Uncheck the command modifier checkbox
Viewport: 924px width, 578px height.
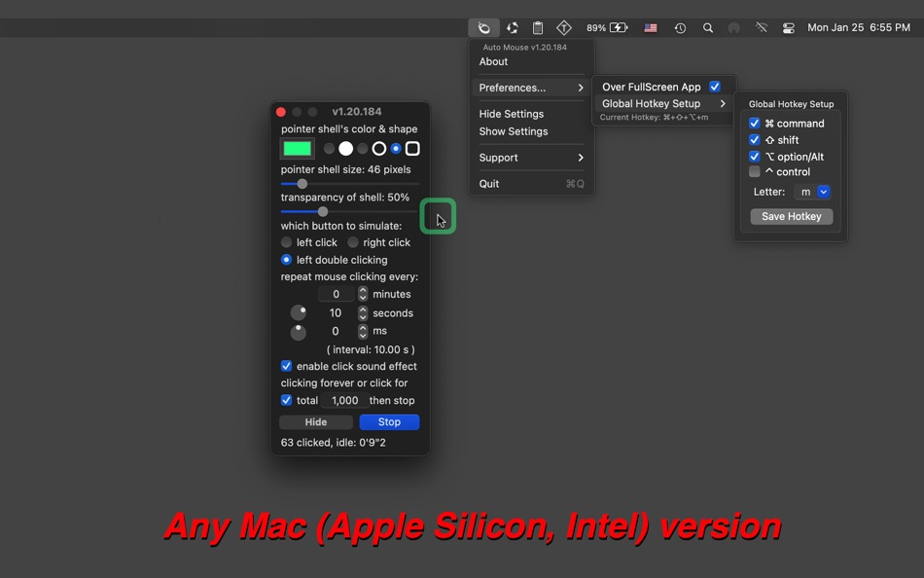pos(755,124)
